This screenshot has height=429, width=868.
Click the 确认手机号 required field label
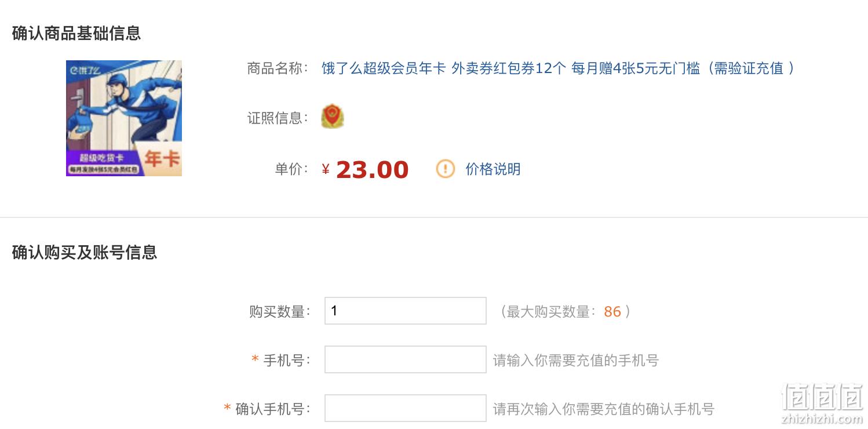267,409
